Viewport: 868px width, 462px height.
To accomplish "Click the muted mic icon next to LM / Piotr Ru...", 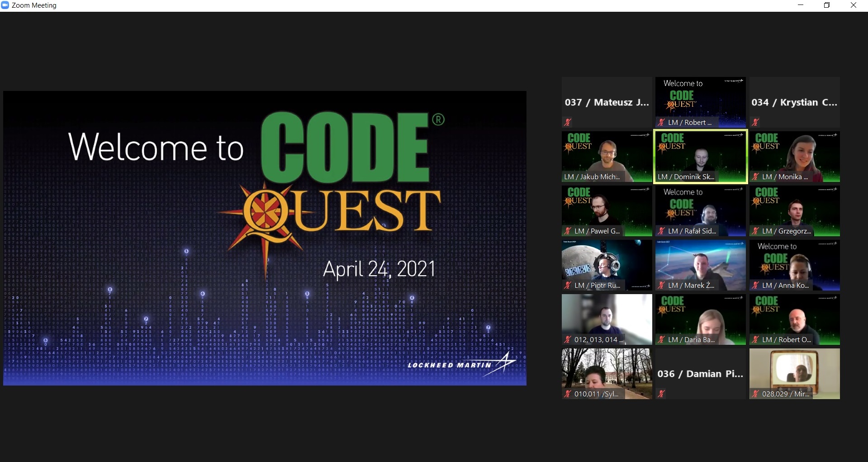I will tap(568, 285).
